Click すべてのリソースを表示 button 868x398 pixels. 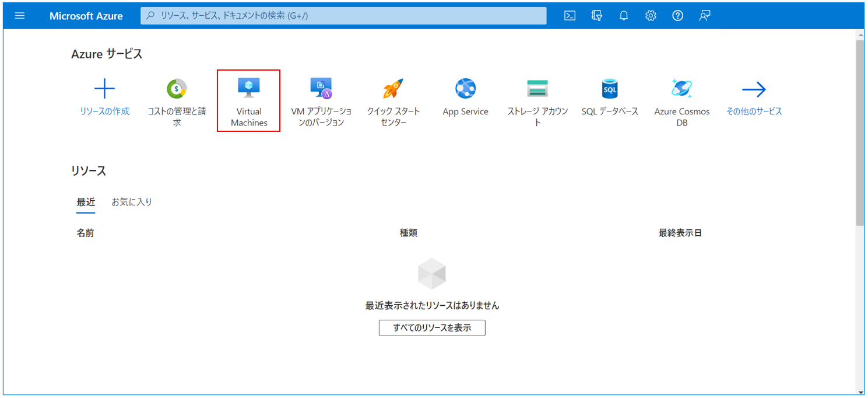(431, 327)
